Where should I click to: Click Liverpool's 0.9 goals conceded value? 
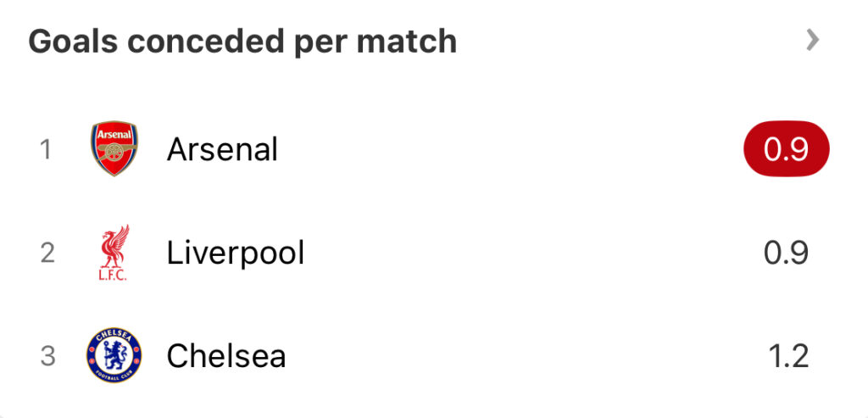[x=786, y=253]
